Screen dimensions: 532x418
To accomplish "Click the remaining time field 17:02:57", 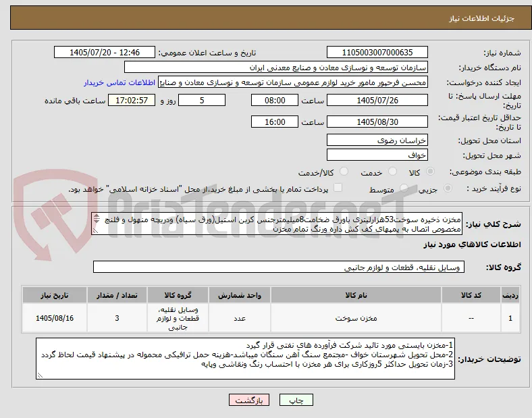I will coord(132,100).
